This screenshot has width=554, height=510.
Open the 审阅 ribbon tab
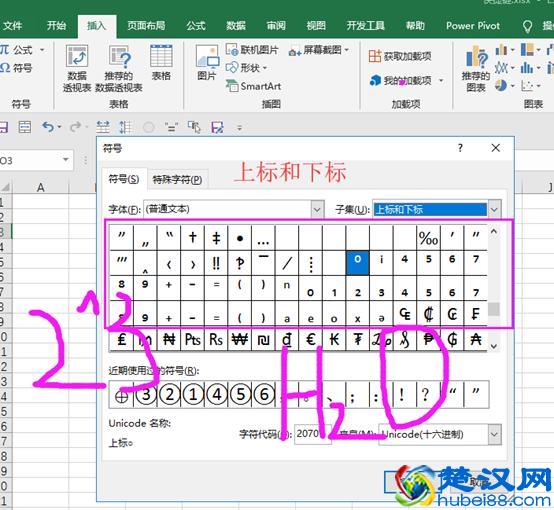coord(276,25)
